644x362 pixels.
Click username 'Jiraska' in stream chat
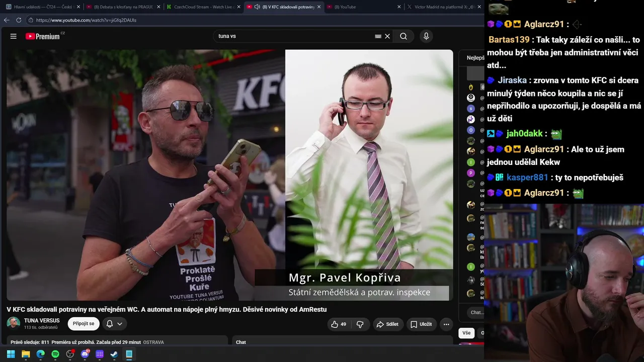click(512, 80)
